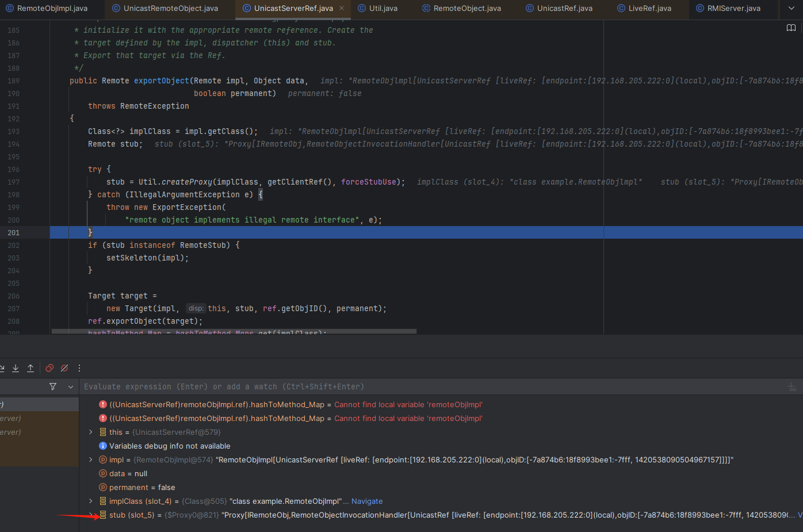The height and width of the screenshot is (532, 803).
Task: Toggle reader mode book icon
Action: (x=791, y=28)
